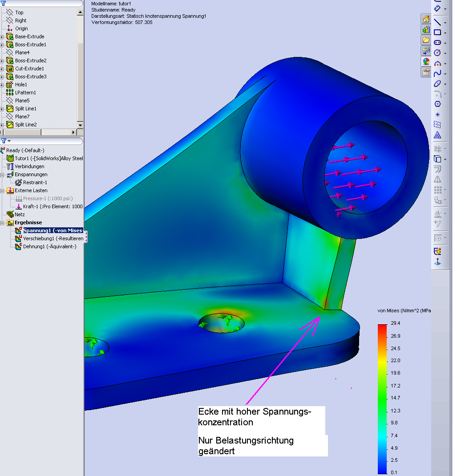
Task: Collapse the Ergebnisse folder
Action: [x=2, y=223]
